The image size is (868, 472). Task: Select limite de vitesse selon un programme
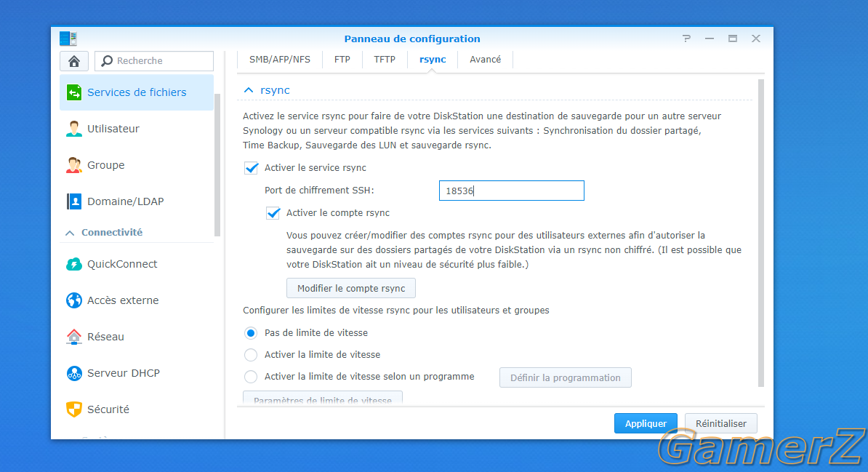pos(251,377)
